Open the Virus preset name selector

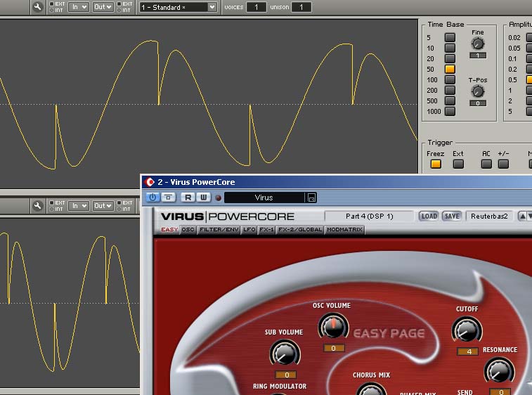coord(264,197)
